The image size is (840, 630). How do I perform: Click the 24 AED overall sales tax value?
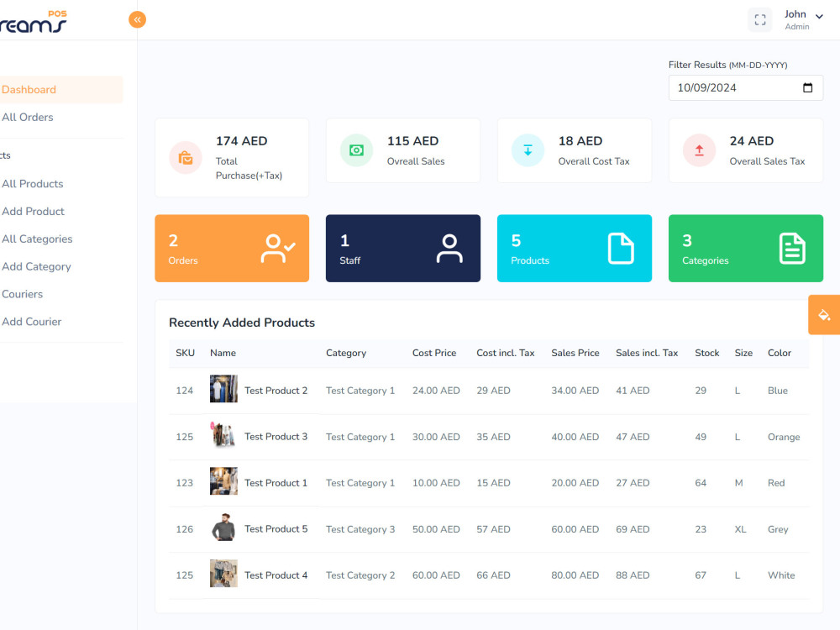tap(751, 141)
